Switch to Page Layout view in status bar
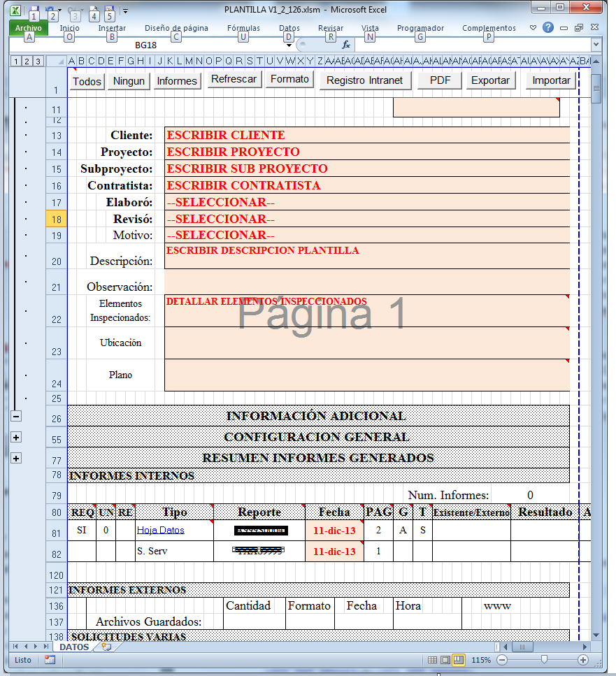The width and height of the screenshot is (616, 676). [445, 660]
